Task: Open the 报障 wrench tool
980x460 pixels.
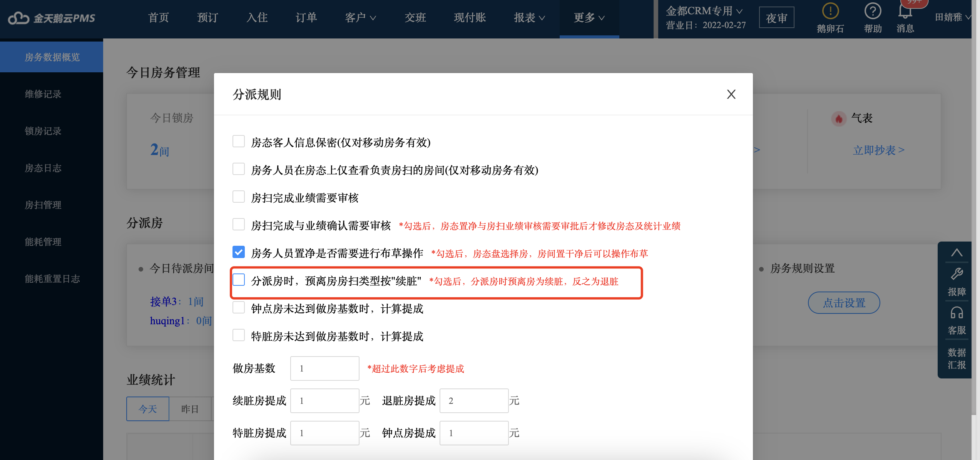Action: (x=957, y=282)
